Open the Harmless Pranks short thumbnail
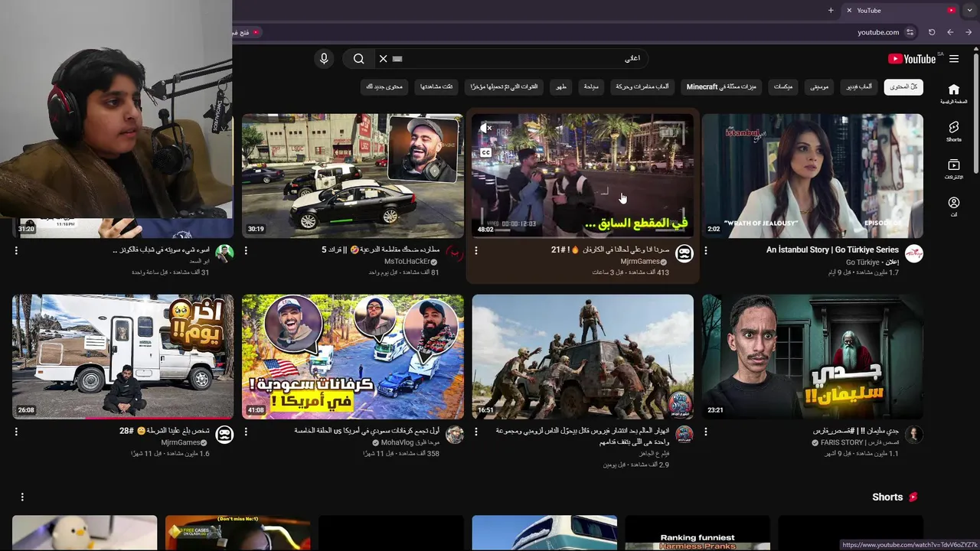The width and height of the screenshot is (980, 551). coord(697,533)
